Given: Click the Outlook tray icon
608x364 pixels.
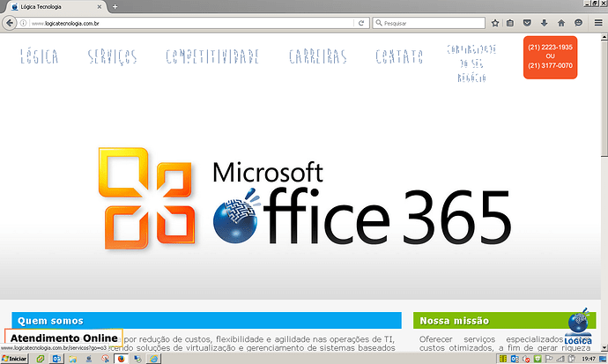Looking at the screenshot, I should [x=515, y=359].
